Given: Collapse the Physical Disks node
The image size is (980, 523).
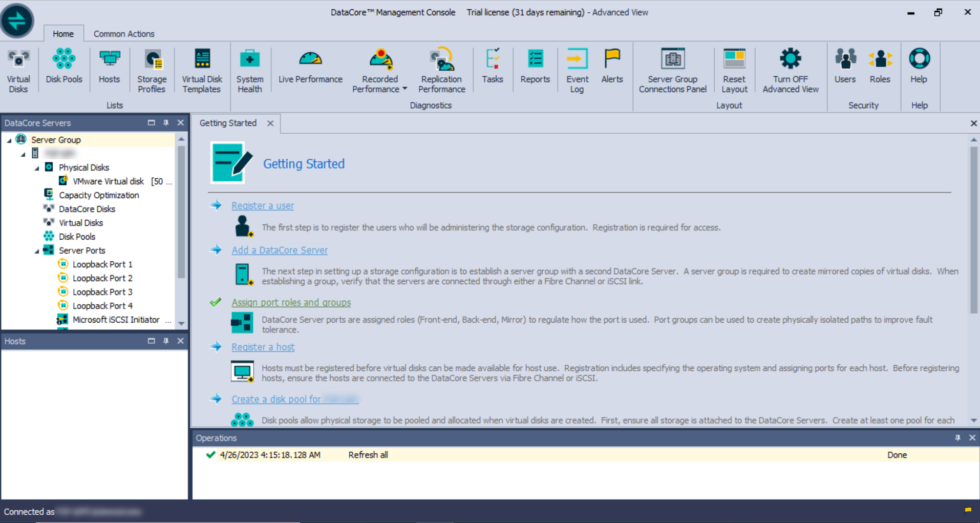Looking at the screenshot, I should point(36,167).
